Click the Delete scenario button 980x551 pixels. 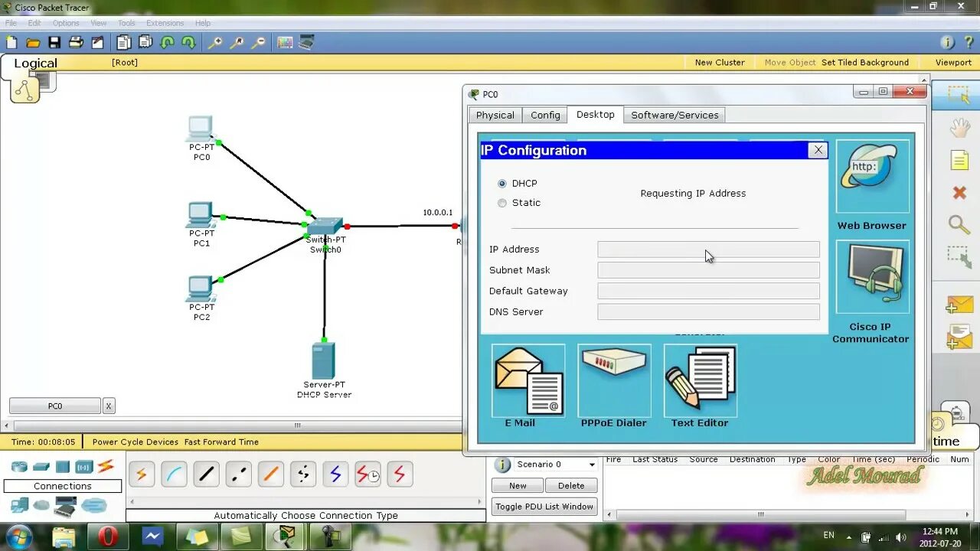[x=571, y=485]
